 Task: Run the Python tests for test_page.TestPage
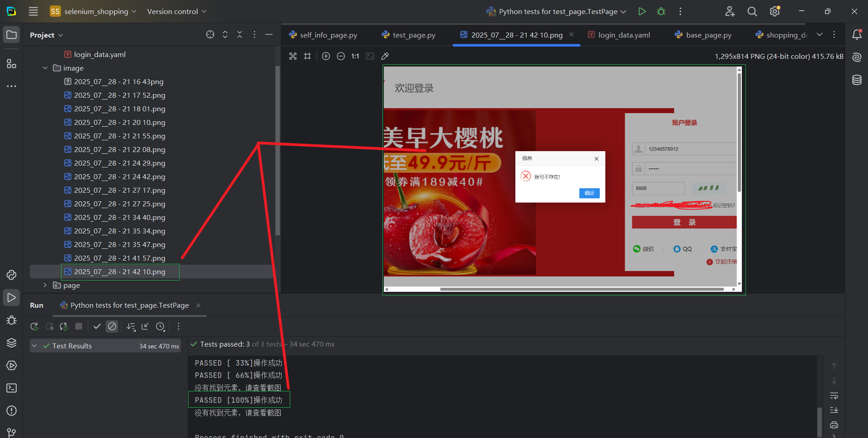(x=642, y=11)
